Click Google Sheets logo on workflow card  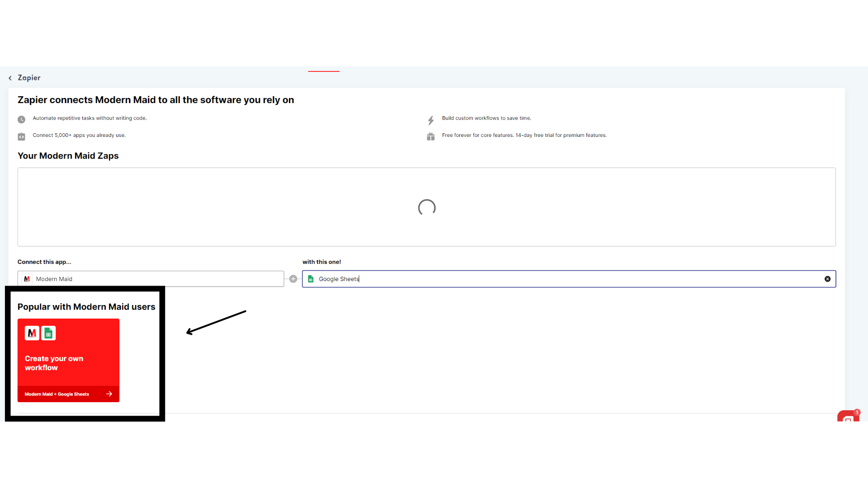48,333
